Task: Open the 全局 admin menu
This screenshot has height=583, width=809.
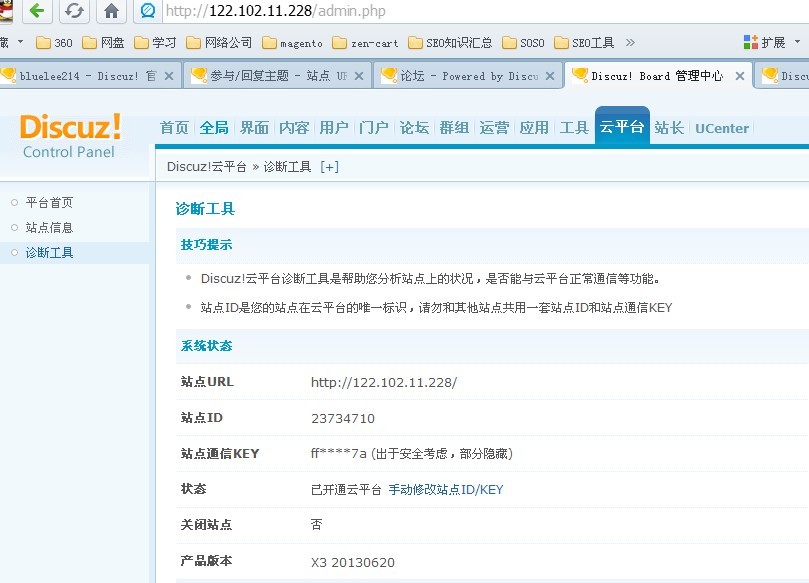Action: pyautogui.click(x=214, y=127)
